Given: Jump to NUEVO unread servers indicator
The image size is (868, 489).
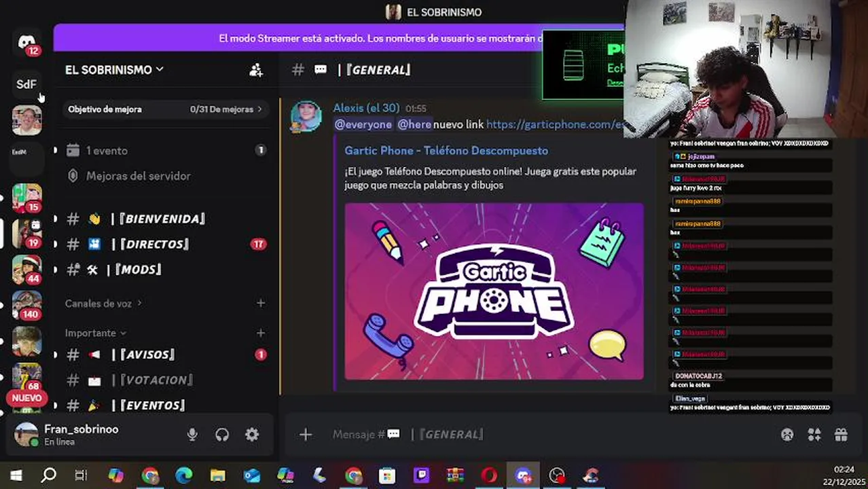Looking at the screenshot, I should [x=27, y=398].
